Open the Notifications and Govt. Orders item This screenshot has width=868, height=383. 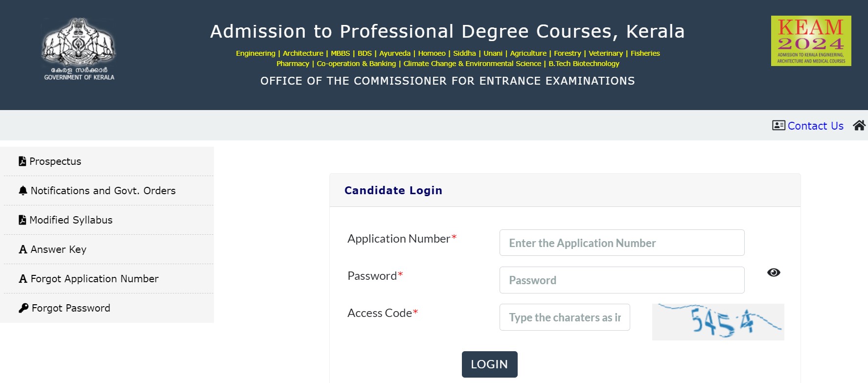[x=103, y=191]
